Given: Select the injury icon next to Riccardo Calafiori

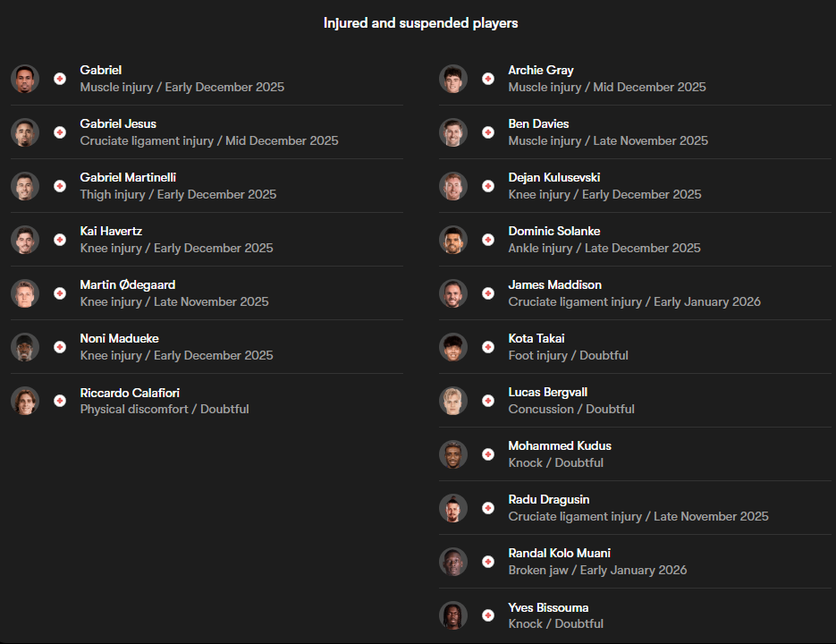Looking at the screenshot, I should click(60, 401).
